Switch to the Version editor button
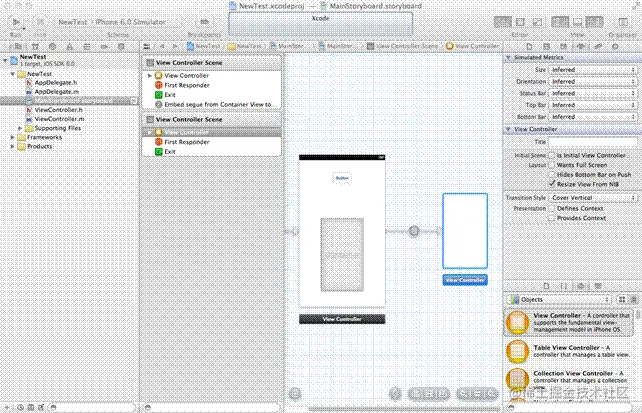 537,22
